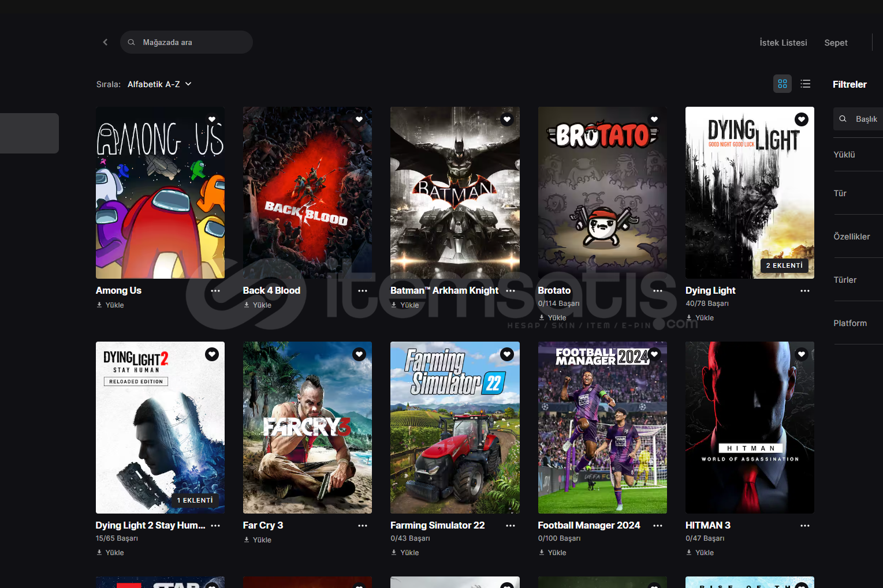
Task: Toggle favorite heart on Football Manager 2024
Action: pos(654,354)
